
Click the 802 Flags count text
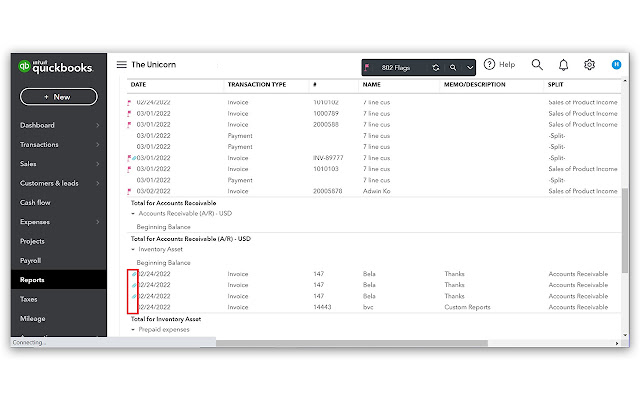[x=396, y=68]
